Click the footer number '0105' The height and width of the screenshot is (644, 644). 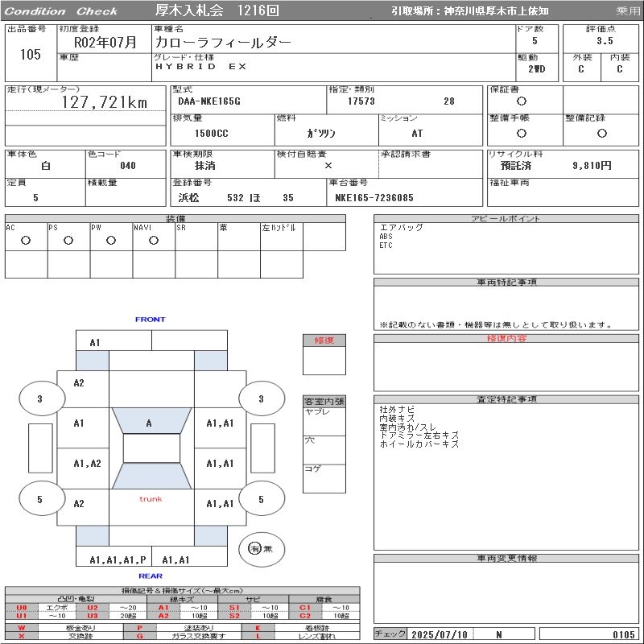click(x=623, y=634)
